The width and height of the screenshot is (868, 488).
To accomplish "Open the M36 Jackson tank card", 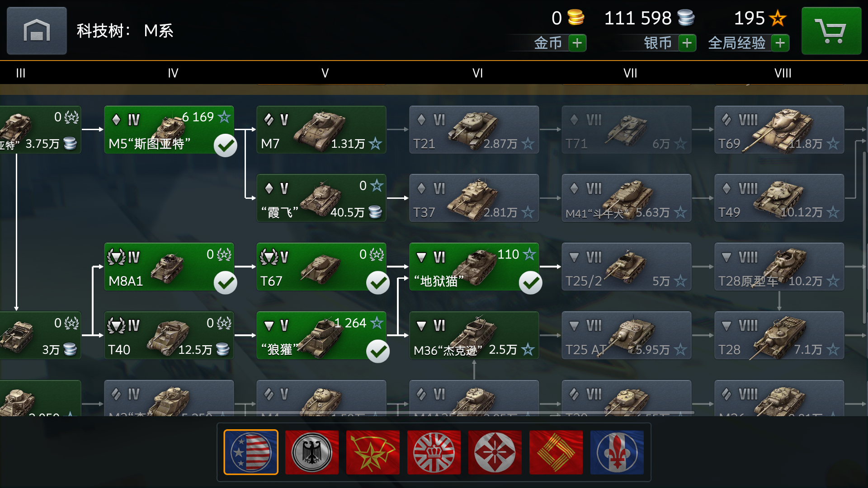I will click(474, 335).
